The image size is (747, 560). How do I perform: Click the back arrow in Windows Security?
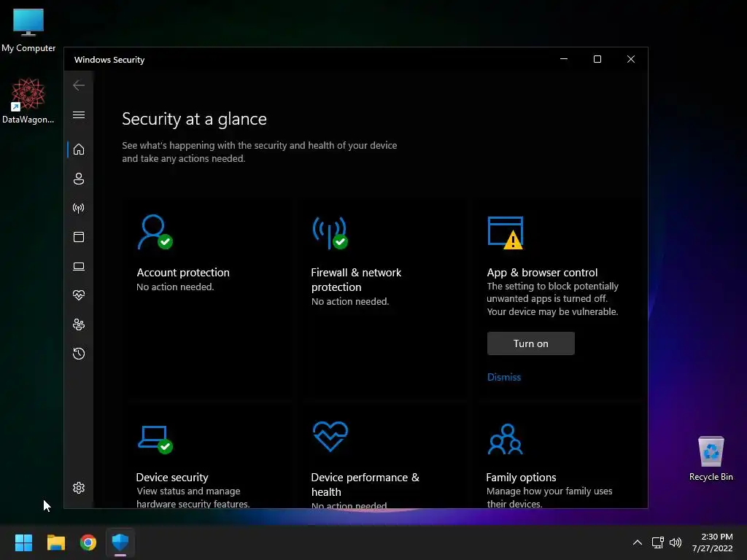(79, 85)
